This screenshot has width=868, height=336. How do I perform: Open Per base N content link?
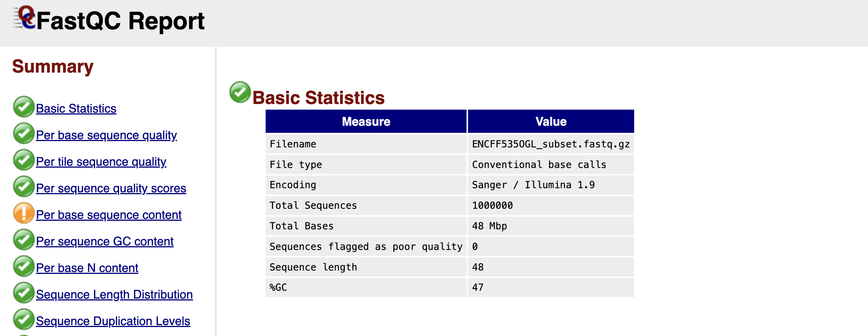coord(87,268)
